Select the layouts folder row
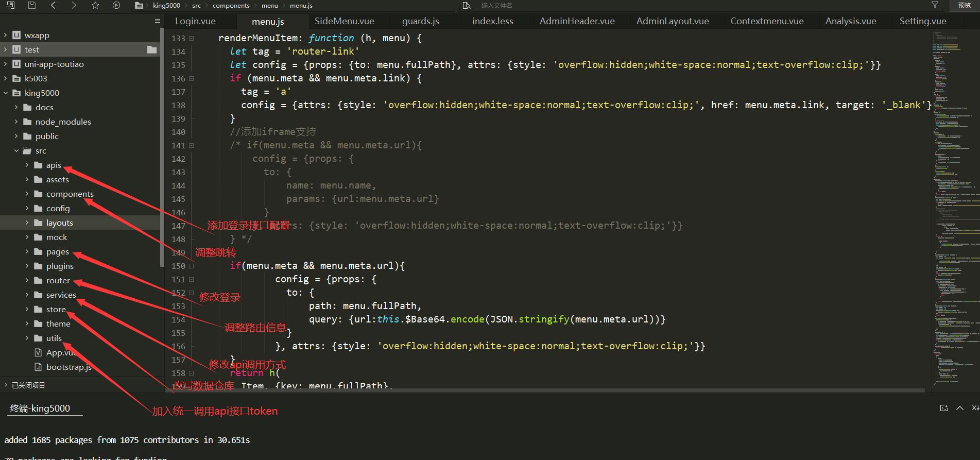980x460 pixels. (80, 223)
